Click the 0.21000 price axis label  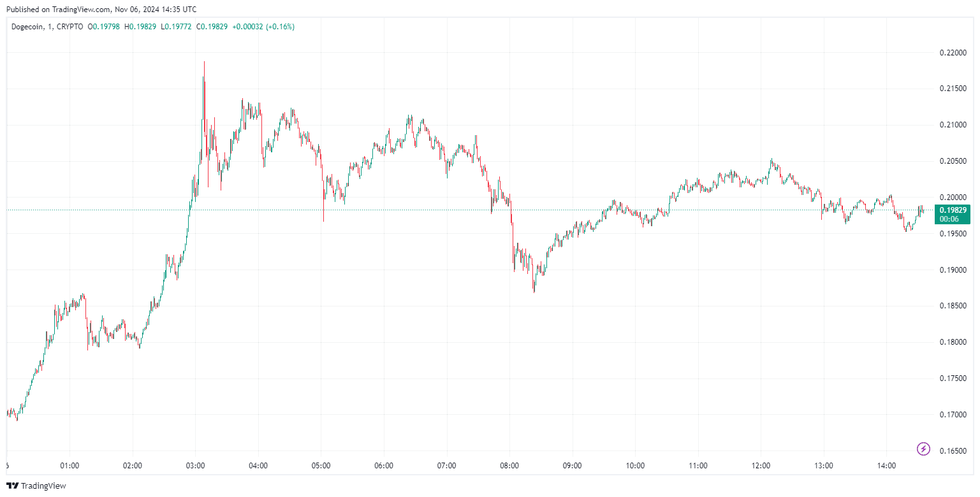[x=953, y=125]
